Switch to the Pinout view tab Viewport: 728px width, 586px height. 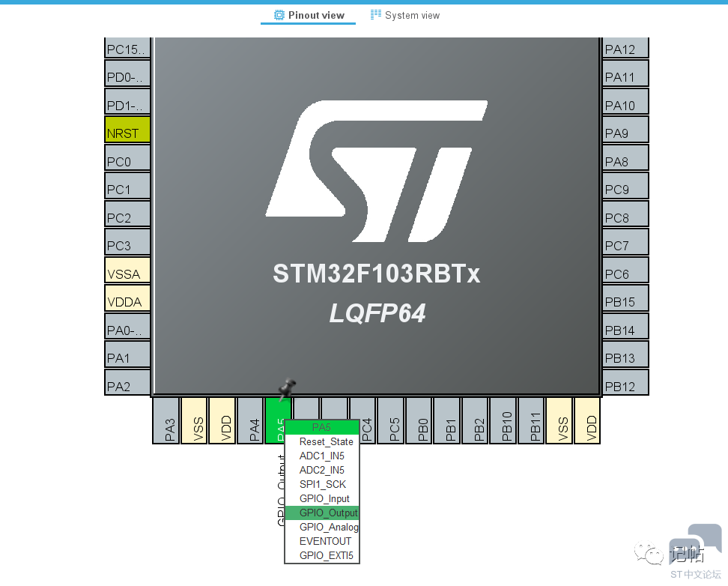pyautogui.click(x=309, y=15)
